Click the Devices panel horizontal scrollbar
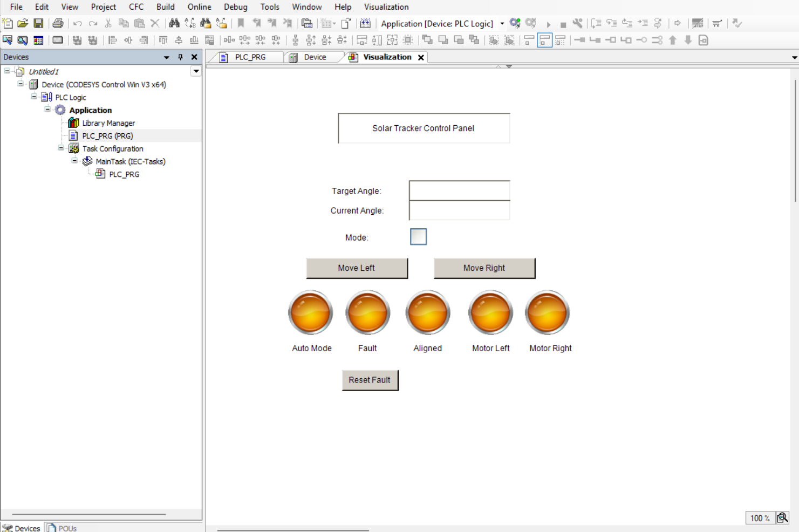 [89, 515]
